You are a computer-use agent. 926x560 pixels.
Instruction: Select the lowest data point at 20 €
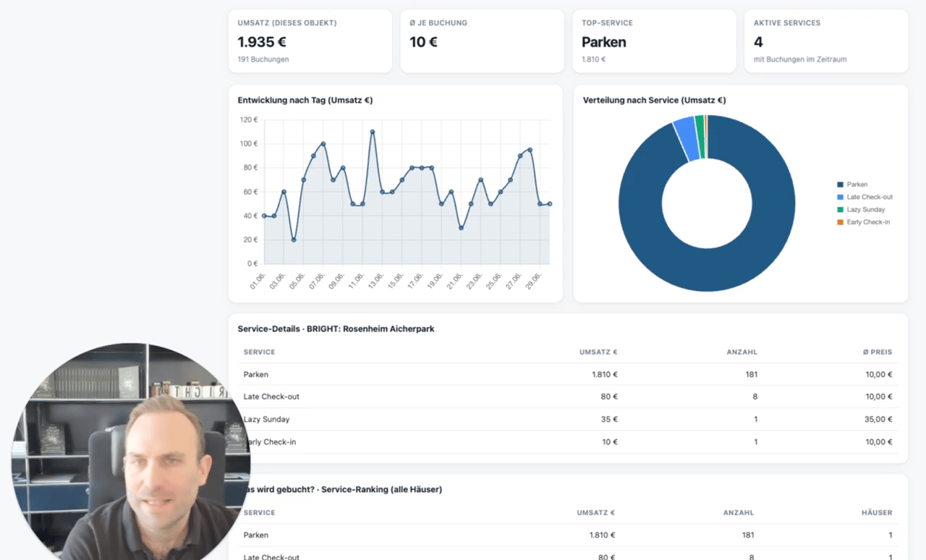tap(294, 239)
